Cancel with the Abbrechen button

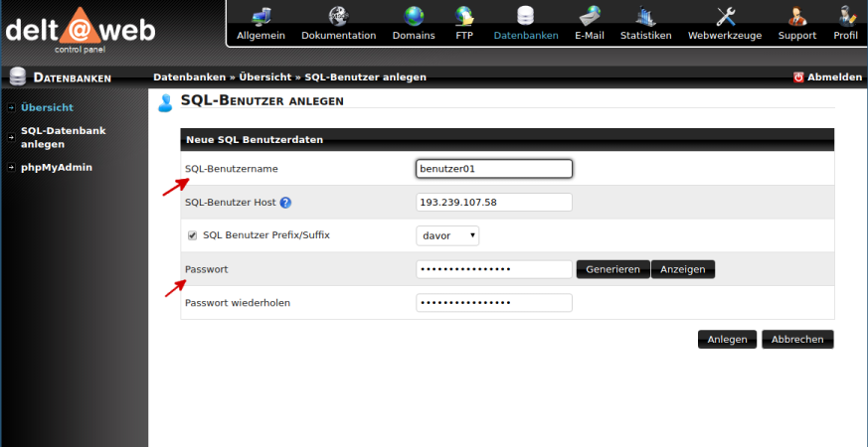tap(797, 339)
